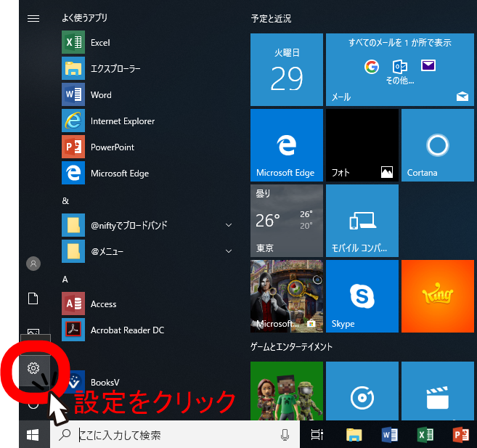Launch Access from the app list
The width and height of the screenshot is (477, 448).
tap(147, 304)
